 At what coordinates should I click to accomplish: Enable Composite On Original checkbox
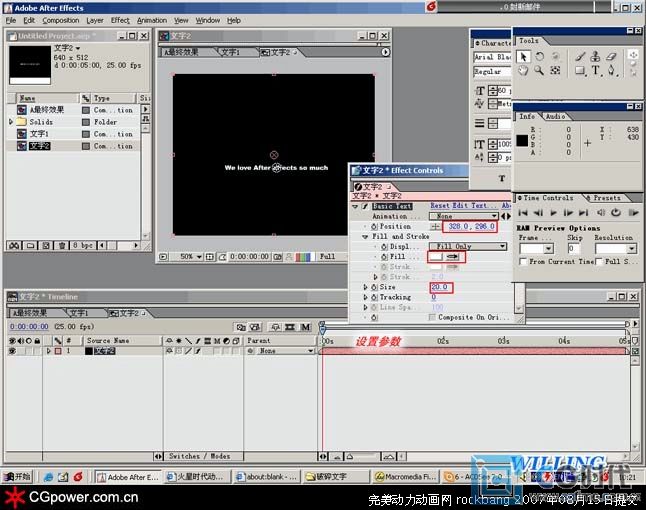(432, 317)
